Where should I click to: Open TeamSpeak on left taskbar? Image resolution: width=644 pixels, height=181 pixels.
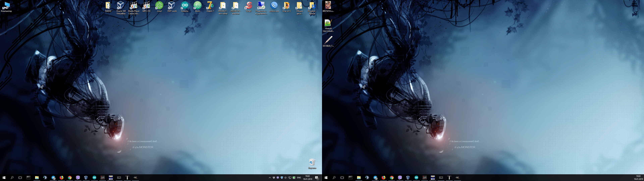(x=45, y=177)
